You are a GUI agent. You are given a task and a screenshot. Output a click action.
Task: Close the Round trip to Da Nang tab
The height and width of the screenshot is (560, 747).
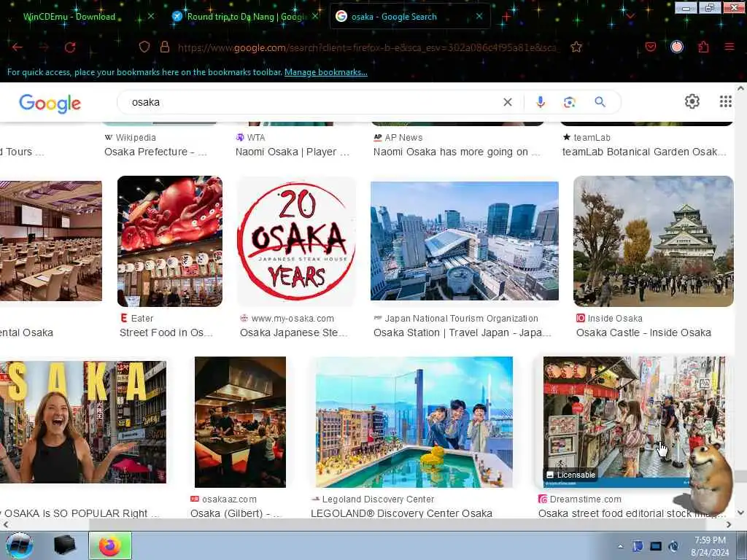315,16
